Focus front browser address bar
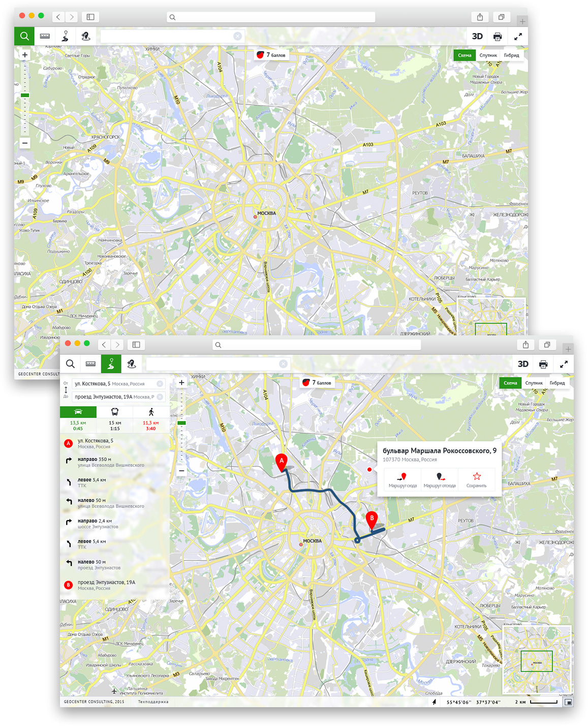 [317, 344]
